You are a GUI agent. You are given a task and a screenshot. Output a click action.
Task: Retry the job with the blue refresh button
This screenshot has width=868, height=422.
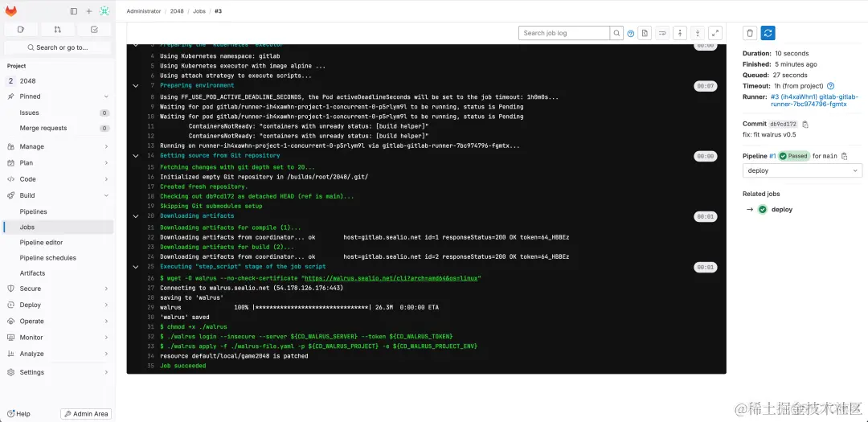768,33
